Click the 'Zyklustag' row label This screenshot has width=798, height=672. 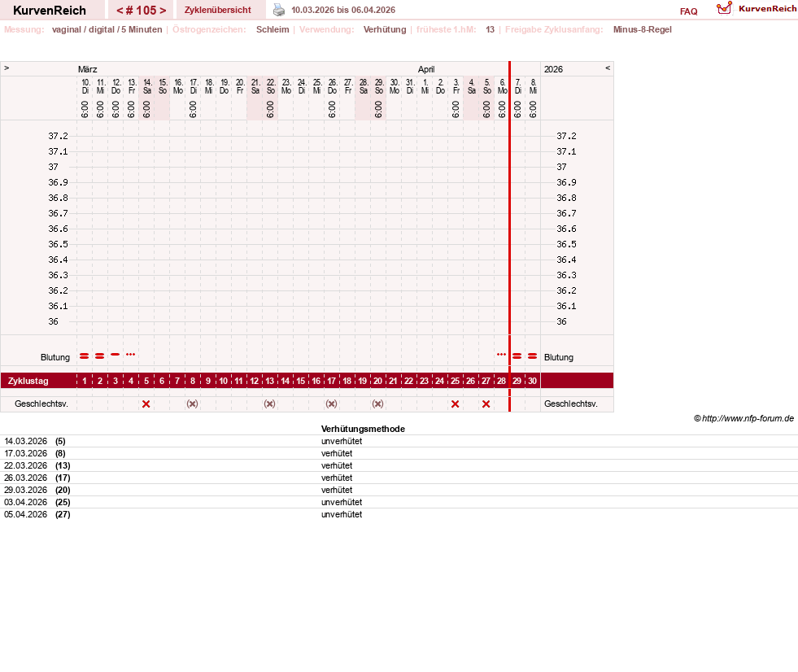pyautogui.click(x=28, y=381)
